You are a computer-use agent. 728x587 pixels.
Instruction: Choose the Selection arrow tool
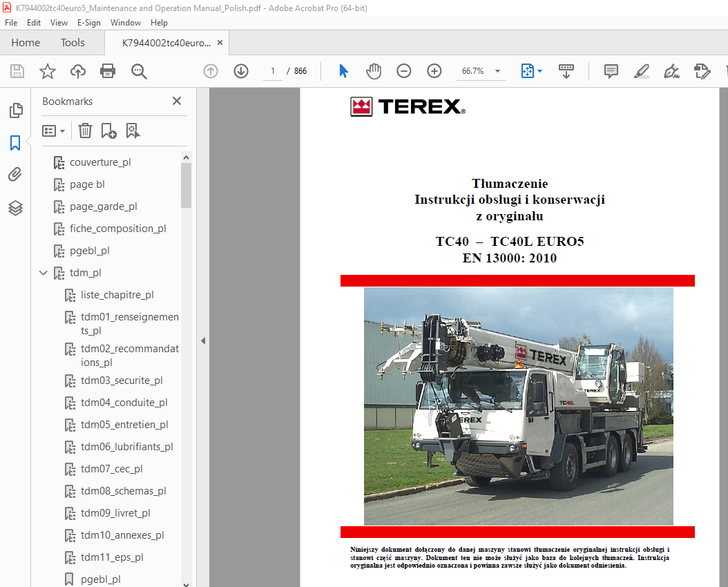(x=343, y=71)
